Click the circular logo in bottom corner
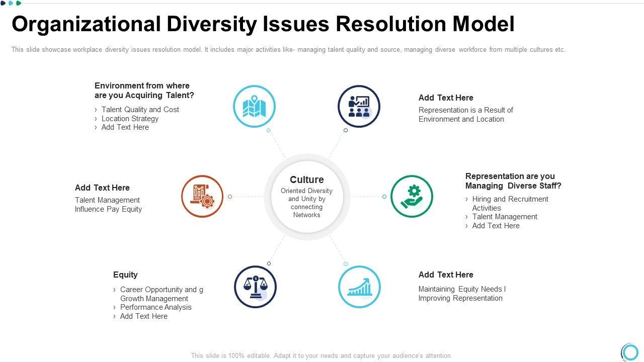 point(629,351)
